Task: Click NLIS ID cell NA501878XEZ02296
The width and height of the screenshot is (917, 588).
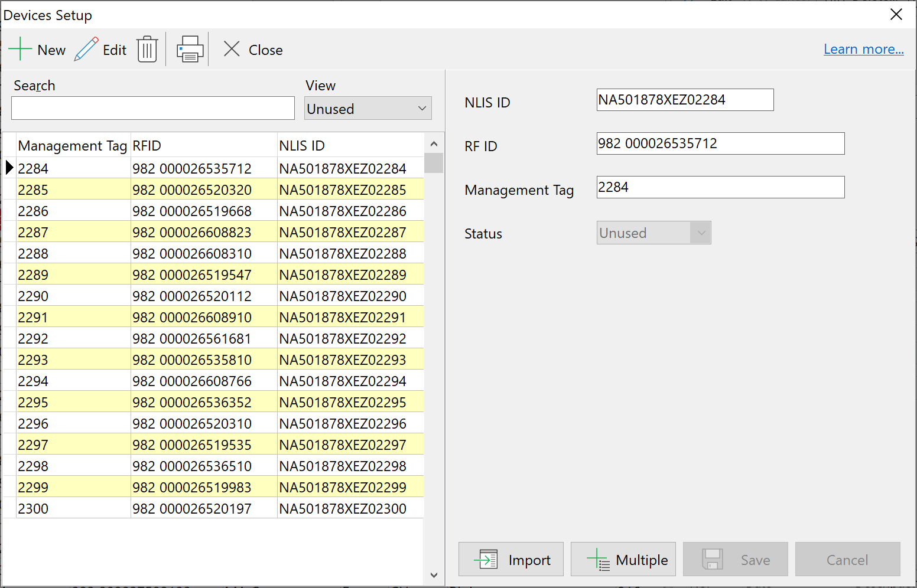Action: tap(350, 423)
